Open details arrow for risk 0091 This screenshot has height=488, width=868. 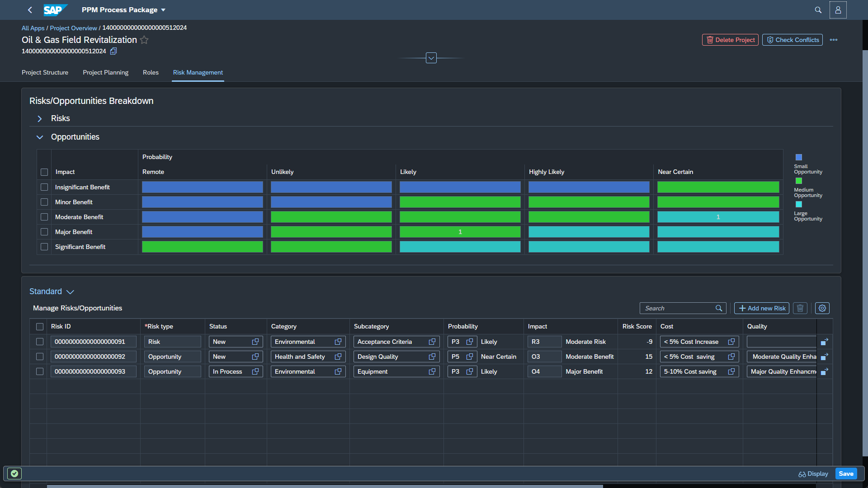pos(824,342)
